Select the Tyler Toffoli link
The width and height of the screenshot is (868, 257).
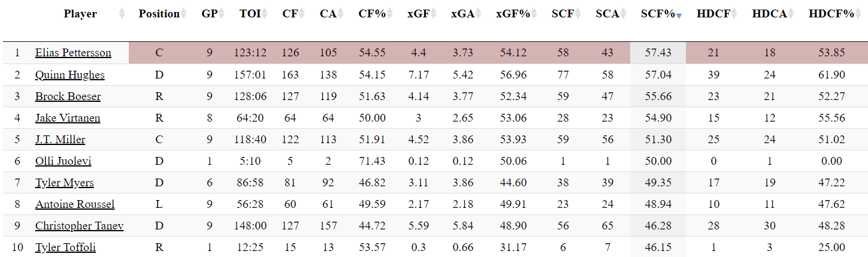(65, 247)
